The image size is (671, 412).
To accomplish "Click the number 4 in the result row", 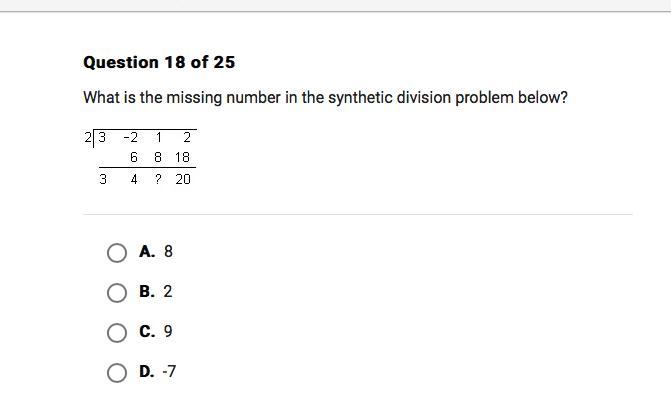I will [x=134, y=179].
